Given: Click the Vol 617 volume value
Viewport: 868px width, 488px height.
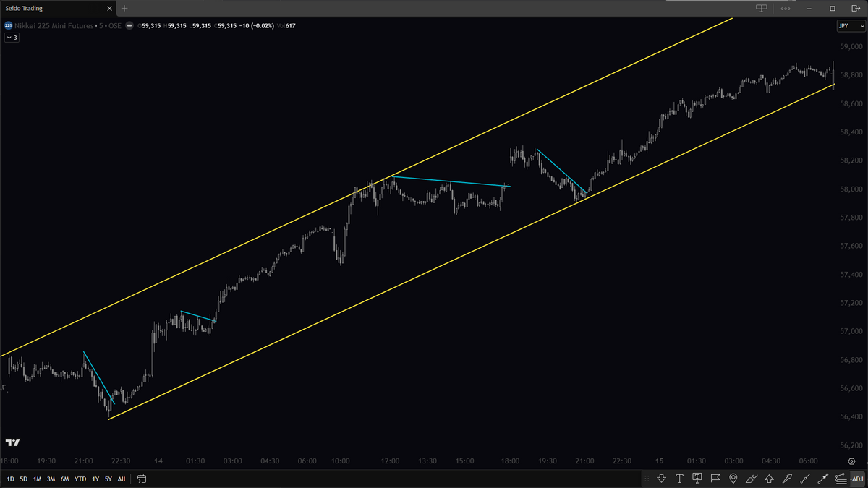Looking at the screenshot, I should (x=286, y=25).
